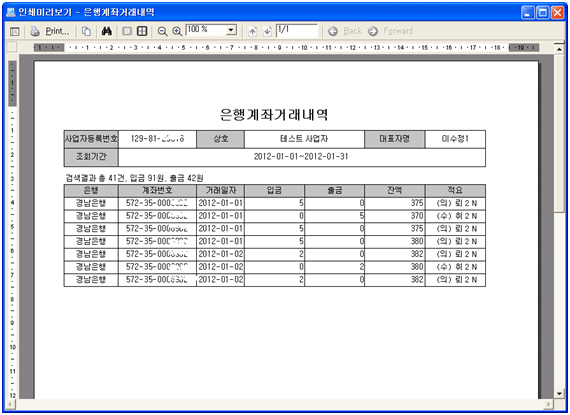Click the app icon in title bar
This screenshot has width=570, height=415.
(11, 12)
